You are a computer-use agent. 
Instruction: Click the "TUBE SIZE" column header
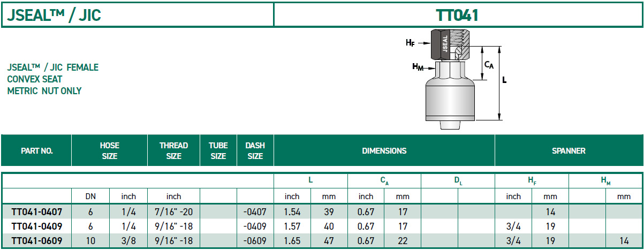pos(218,150)
